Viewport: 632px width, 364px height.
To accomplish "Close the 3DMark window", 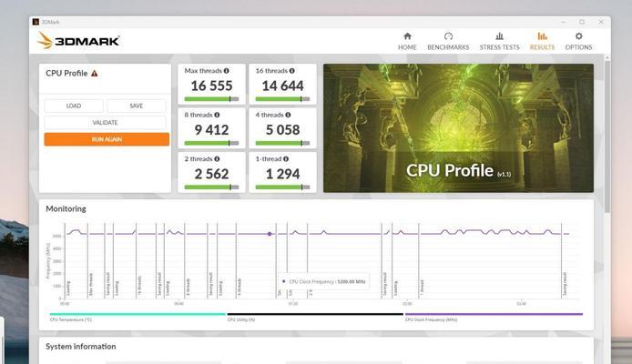I will 601,22.
